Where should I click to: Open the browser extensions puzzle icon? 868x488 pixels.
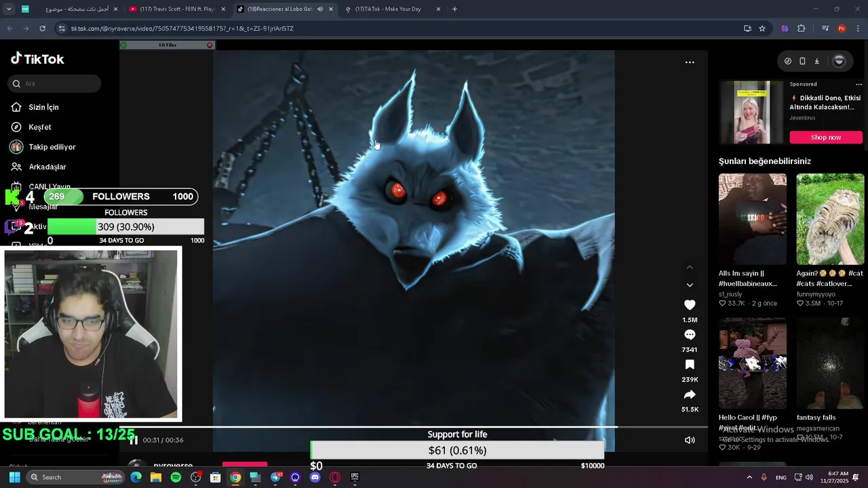click(802, 28)
